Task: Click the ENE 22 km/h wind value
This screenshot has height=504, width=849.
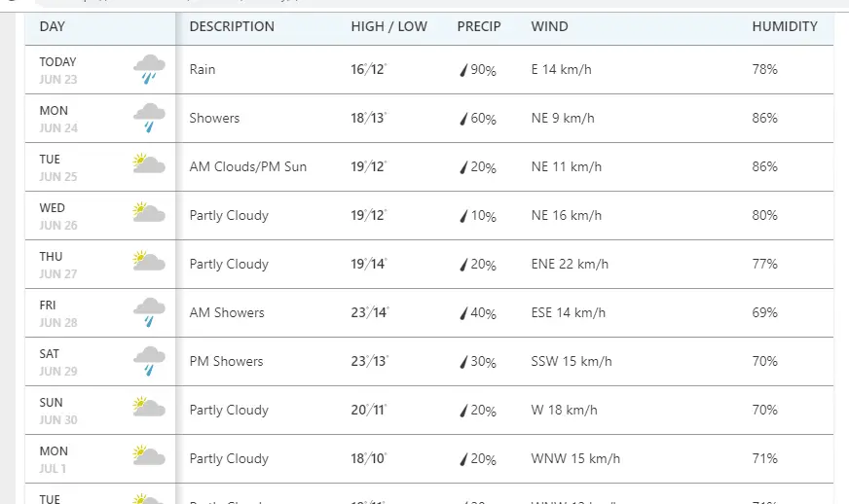Action: pos(570,265)
